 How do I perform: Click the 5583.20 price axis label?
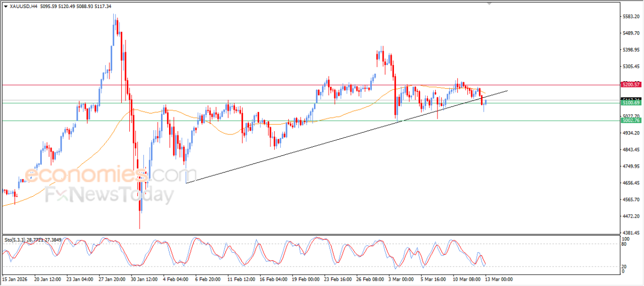click(x=630, y=17)
